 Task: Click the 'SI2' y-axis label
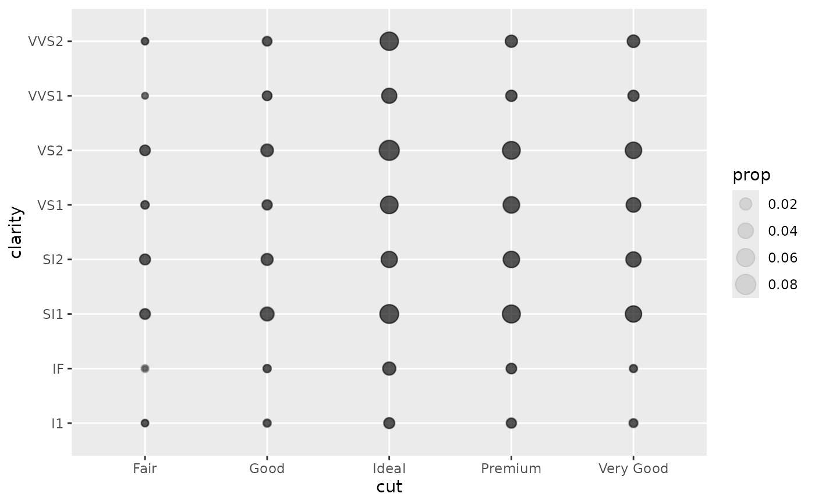click(x=52, y=260)
